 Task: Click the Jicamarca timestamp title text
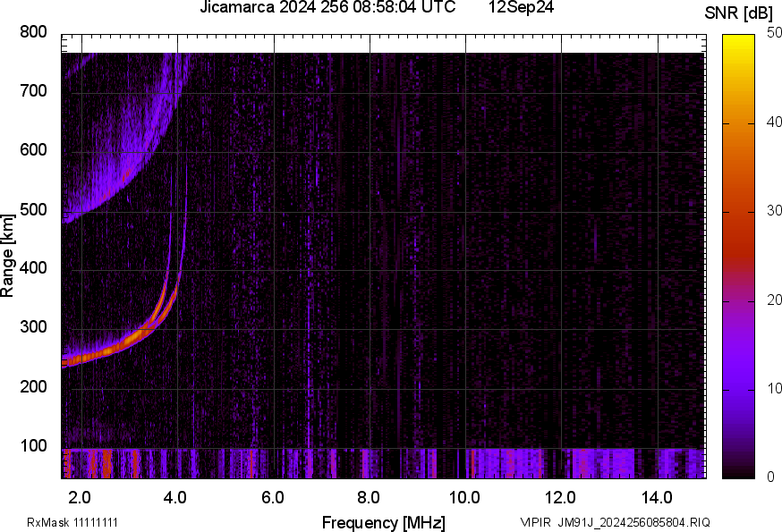[327, 8]
